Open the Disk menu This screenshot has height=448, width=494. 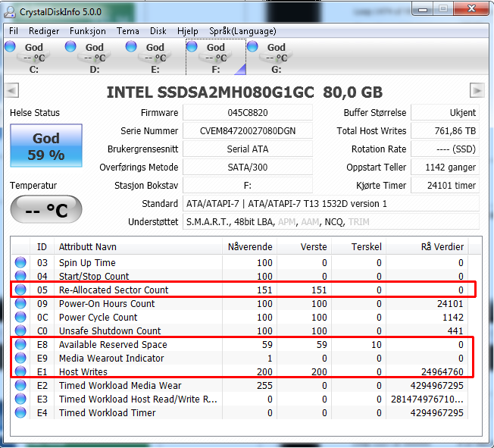[158, 31]
